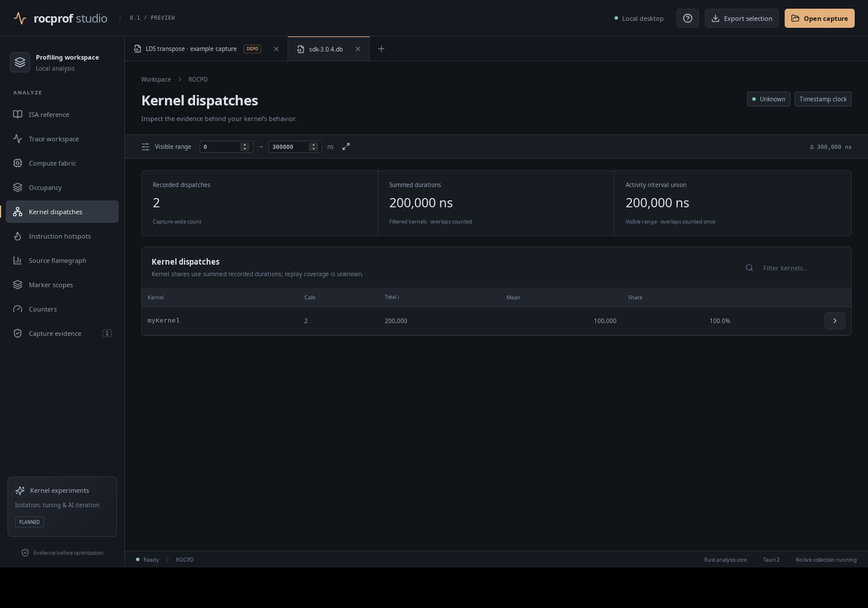Click ROCPD breadcrumb
868x608 pixels.
click(198, 79)
